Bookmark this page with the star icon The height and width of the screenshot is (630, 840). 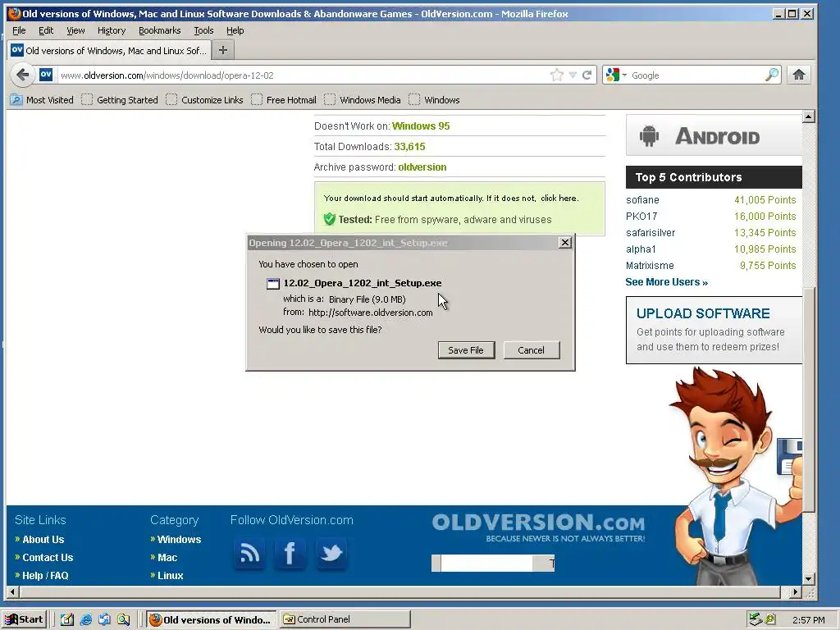(557, 75)
